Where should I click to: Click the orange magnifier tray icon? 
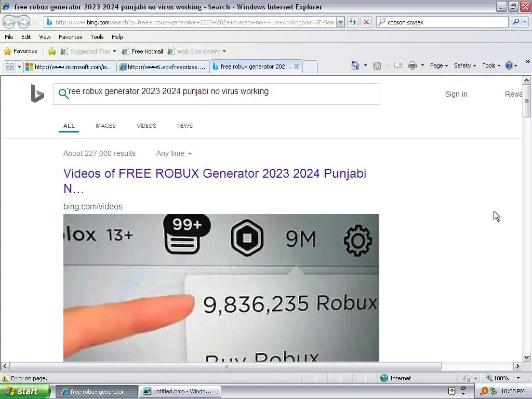click(x=484, y=391)
